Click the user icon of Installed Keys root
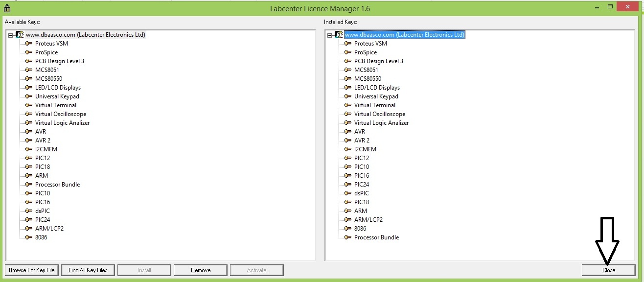This screenshot has height=282, width=644. pyautogui.click(x=339, y=35)
